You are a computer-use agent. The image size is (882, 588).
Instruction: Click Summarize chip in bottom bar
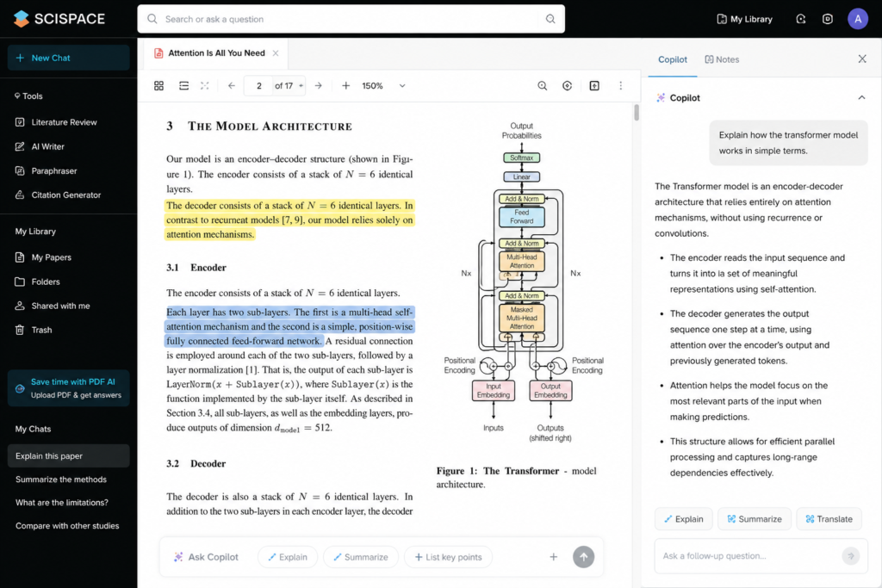361,557
